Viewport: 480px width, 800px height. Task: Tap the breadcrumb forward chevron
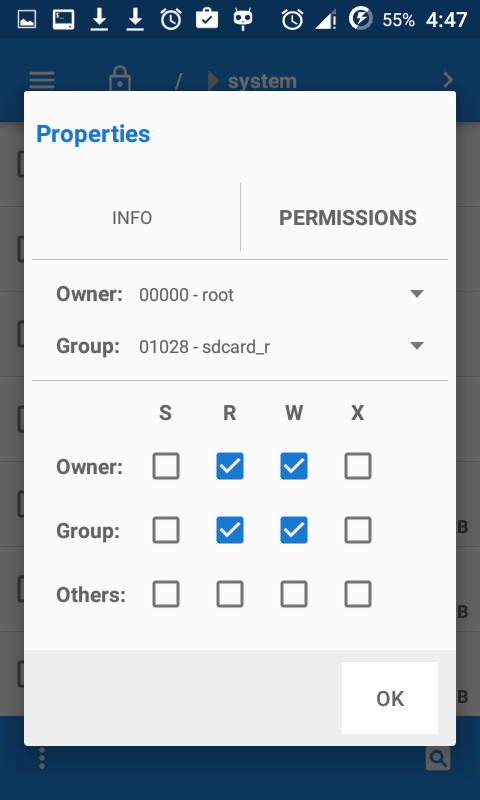448,80
